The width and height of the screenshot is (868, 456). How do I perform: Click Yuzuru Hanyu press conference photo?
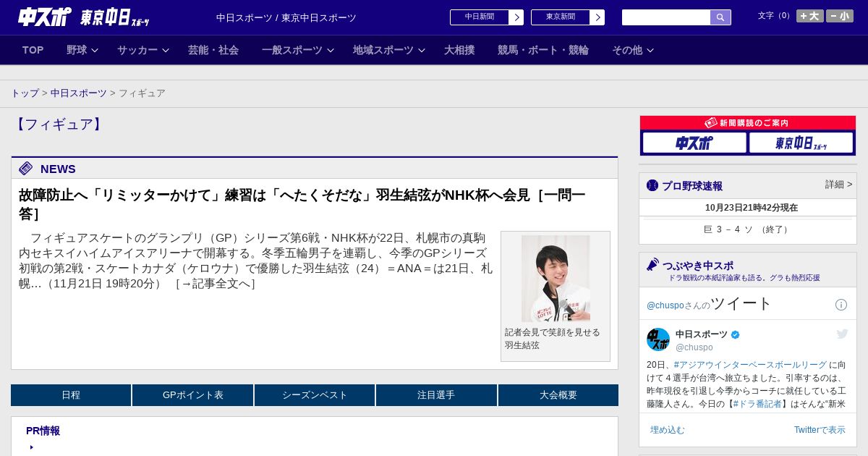click(556, 278)
